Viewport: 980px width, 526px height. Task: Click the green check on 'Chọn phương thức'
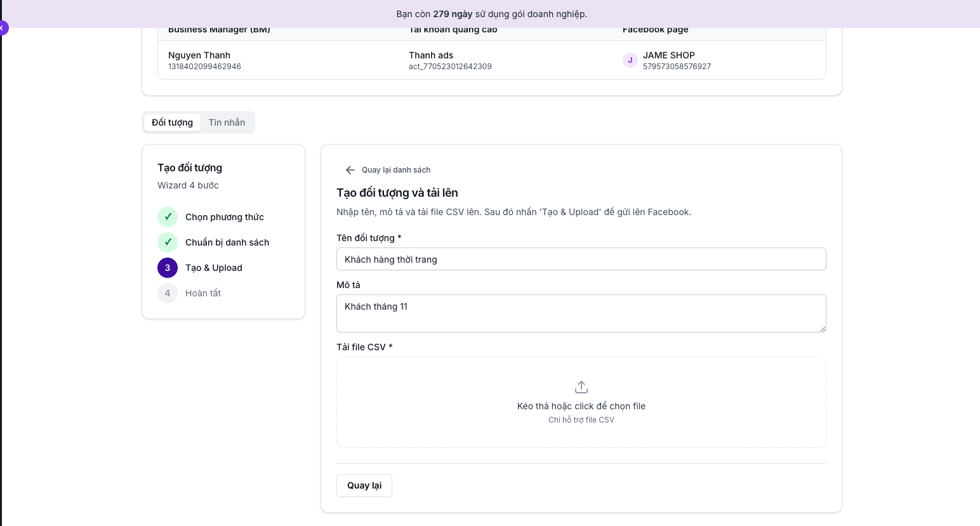(x=167, y=216)
